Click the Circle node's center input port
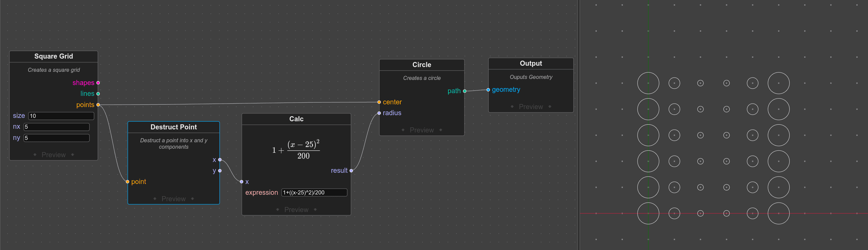Screen dimensions: 868x250 tap(379, 102)
